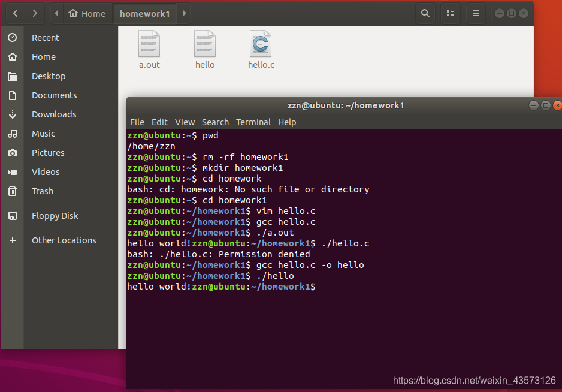
Task: Open Desktop in the sidebar
Action: click(49, 76)
